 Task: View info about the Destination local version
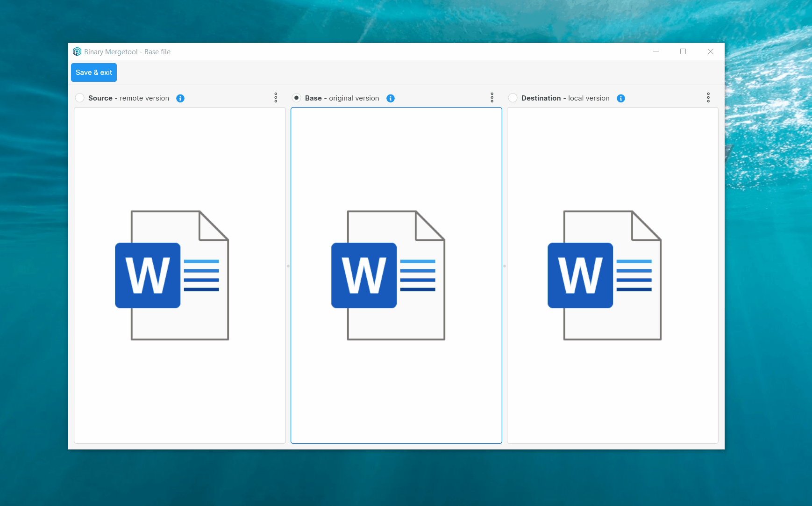(x=620, y=98)
